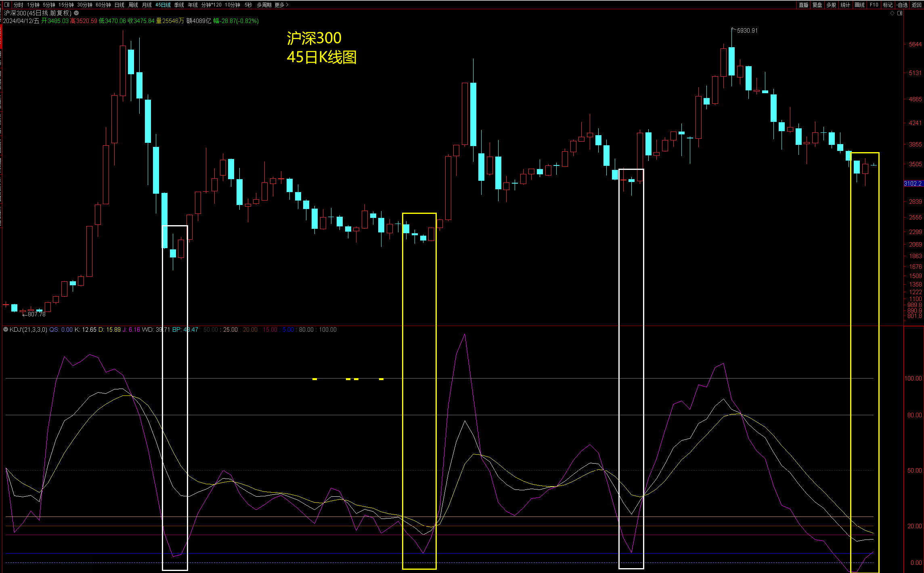Screen dimensions: 924x573
Task: Click the 标记 mark button
Action: (x=888, y=5)
